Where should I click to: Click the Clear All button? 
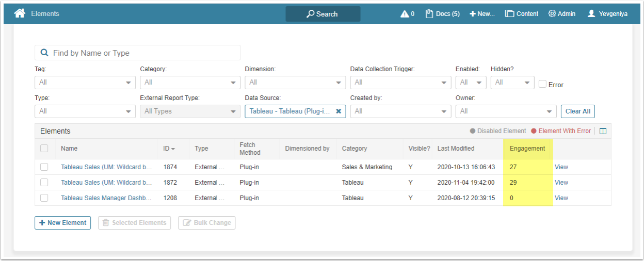tap(577, 111)
